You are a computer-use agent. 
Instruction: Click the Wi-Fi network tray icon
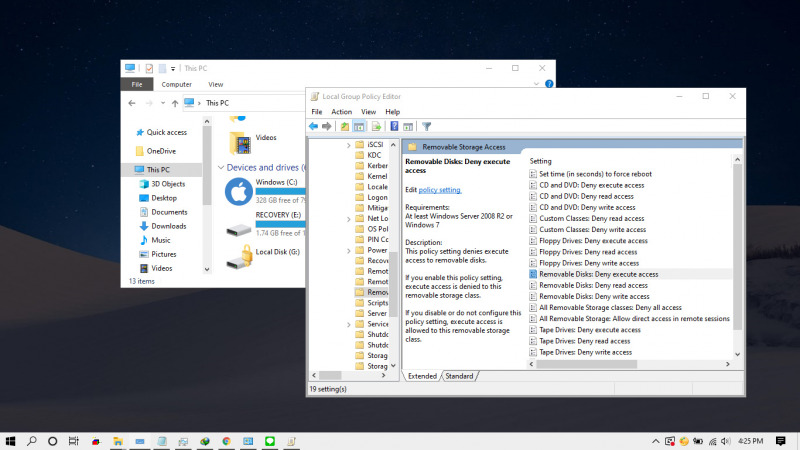(x=713, y=441)
